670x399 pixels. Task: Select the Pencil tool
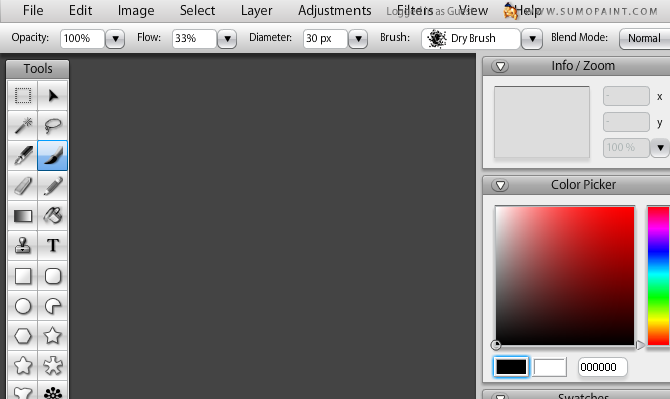pos(53,186)
